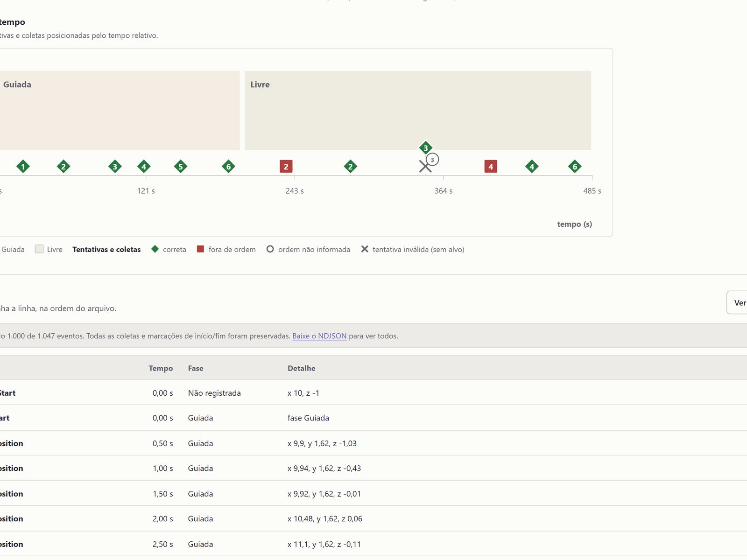The width and height of the screenshot is (747, 560).
Task: Click the '0,50 s' time cell
Action: pos(162,443)
